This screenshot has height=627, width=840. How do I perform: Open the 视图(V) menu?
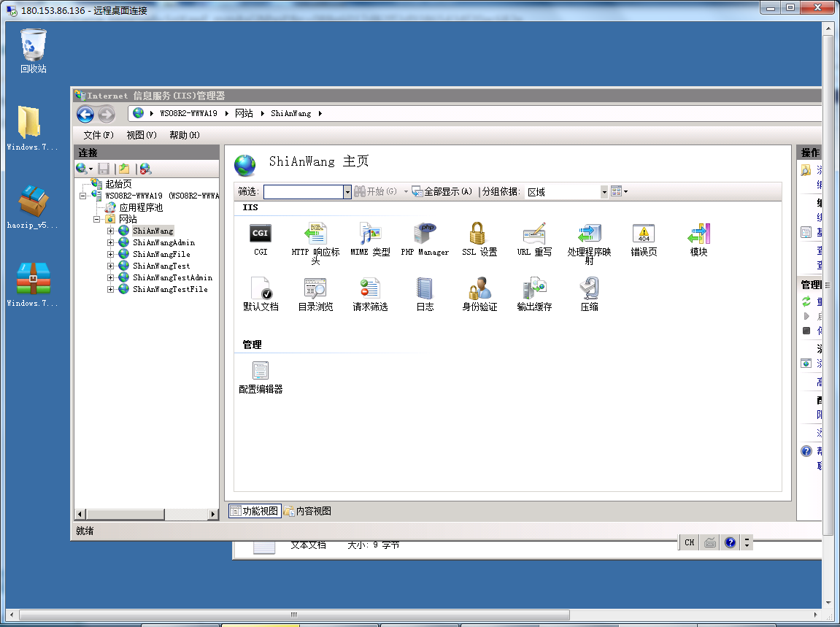click(142, 135)
